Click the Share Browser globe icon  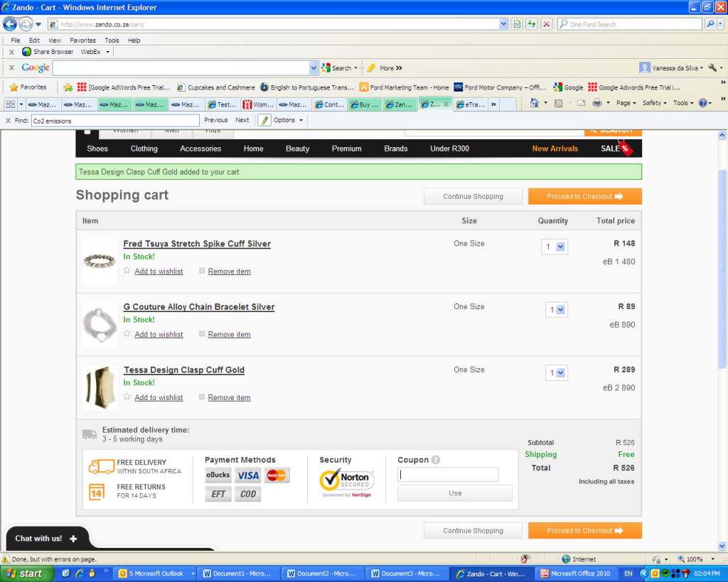[26, 51]
